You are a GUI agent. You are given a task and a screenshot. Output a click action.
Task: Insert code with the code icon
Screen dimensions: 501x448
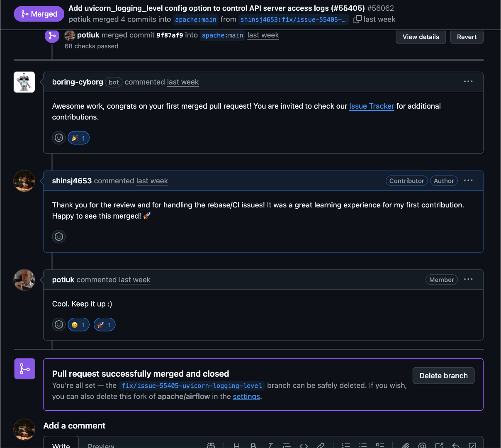tap(304, 446)
